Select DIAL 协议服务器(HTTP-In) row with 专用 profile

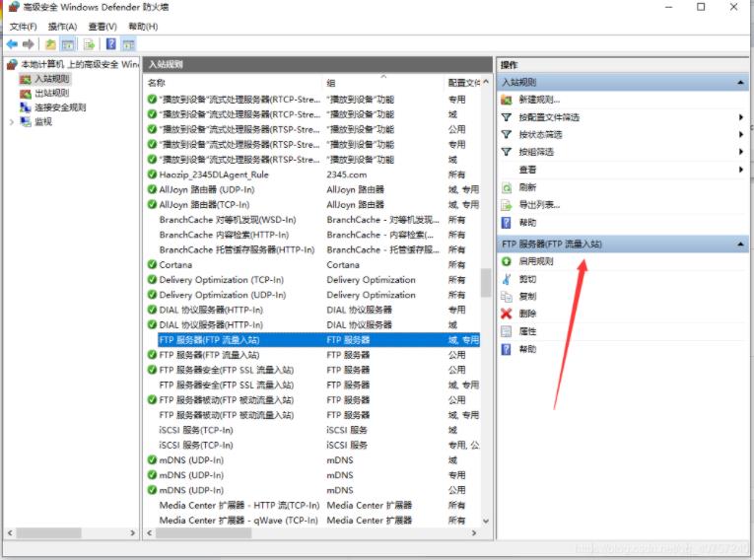(x=211, y=310)
